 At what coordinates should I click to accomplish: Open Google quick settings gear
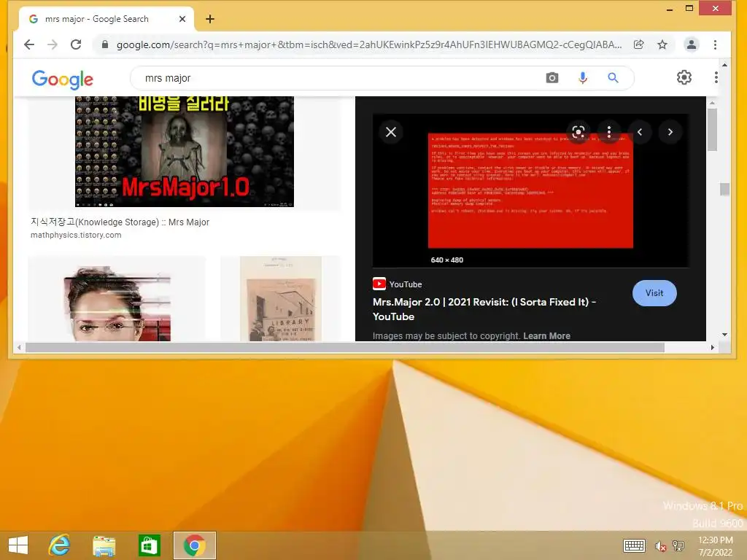click(684, 77)
